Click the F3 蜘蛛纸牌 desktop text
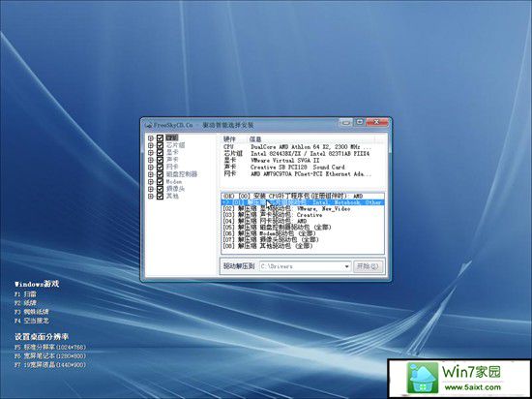 coord(32,312)
